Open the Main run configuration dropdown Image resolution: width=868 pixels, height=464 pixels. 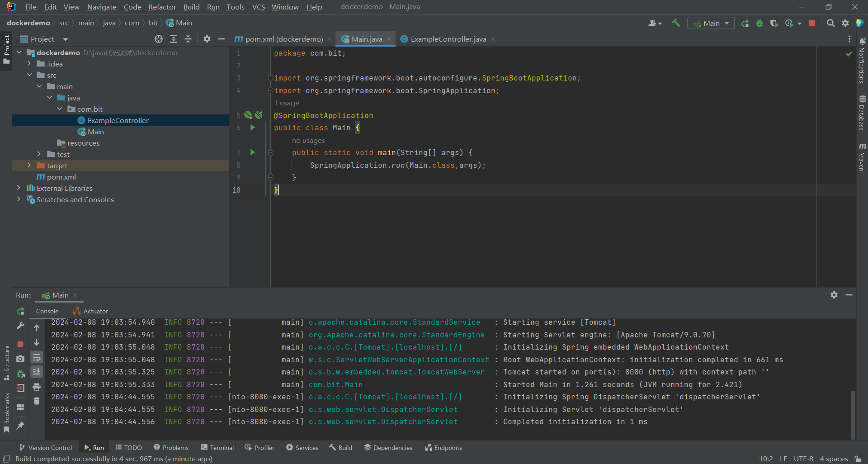click(x=711, y=23)
